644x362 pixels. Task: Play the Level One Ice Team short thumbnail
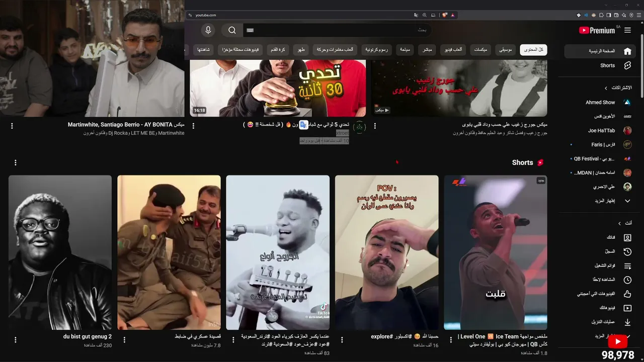tap(496, 252)
